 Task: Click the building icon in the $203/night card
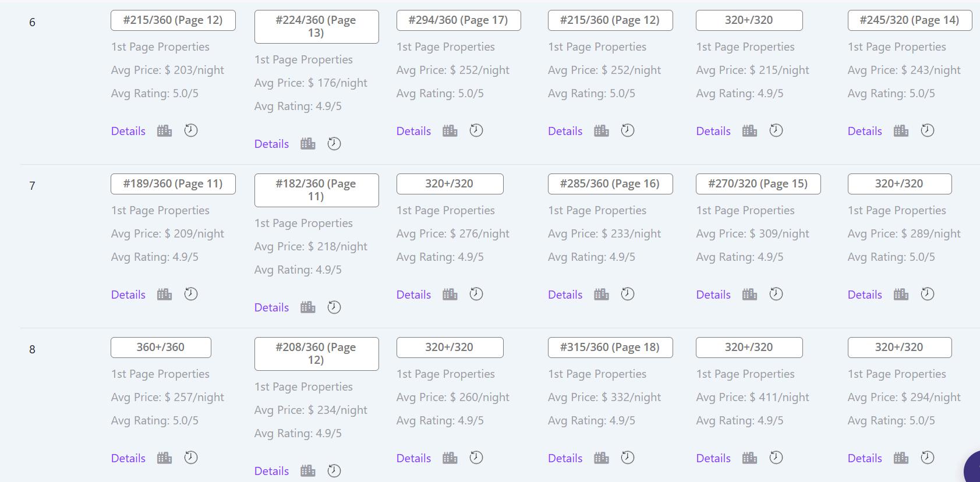pyautogui.click(x=165, y=131)
